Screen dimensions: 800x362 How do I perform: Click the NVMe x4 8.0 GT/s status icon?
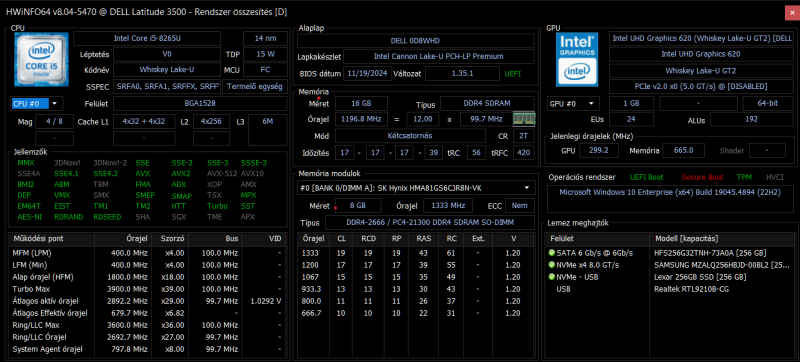552,265
